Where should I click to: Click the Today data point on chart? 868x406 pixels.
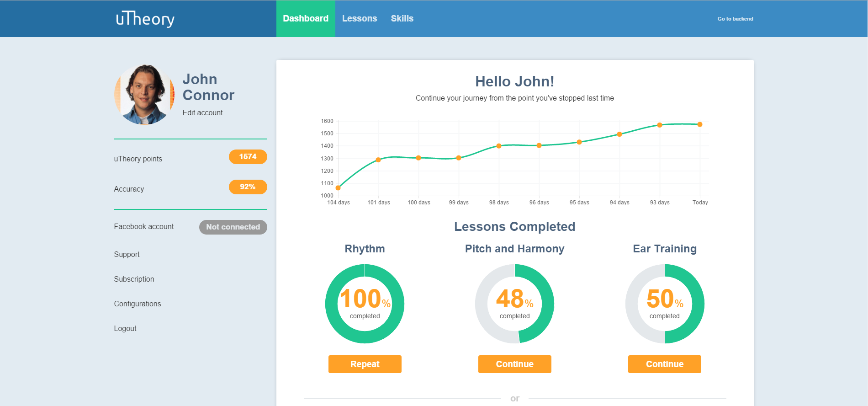click(x=699, y=124)
